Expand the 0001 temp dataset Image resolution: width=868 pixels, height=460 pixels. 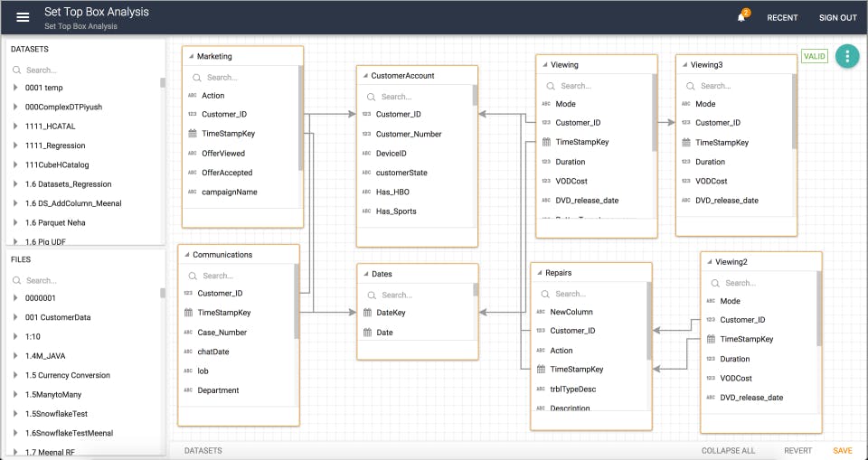click(15, 88)
